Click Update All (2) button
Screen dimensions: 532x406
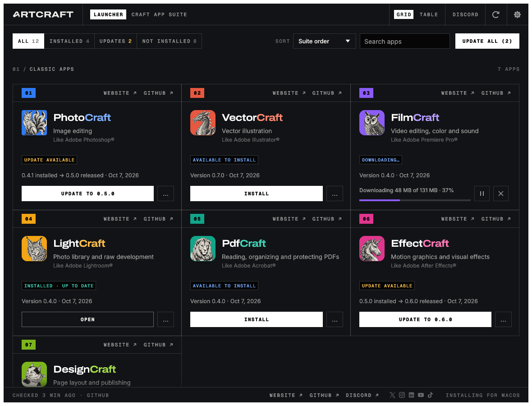pos(487,41)
